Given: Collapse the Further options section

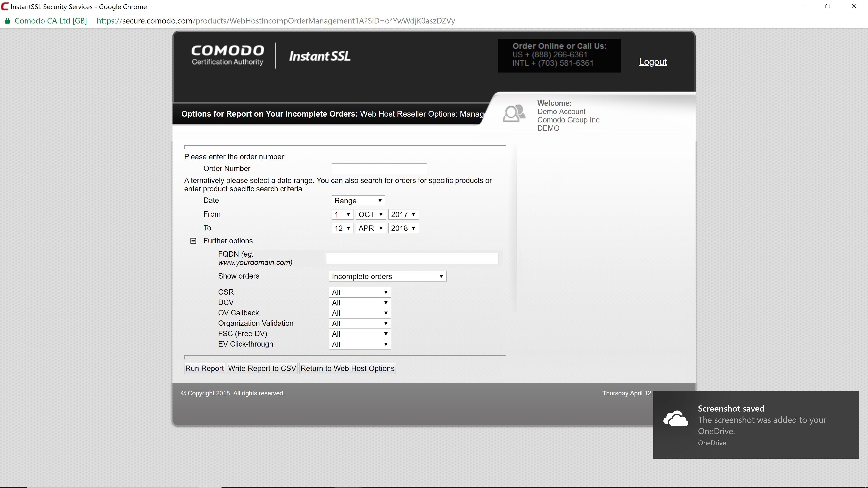Looking at the screenshot, I should pos(193,241).
